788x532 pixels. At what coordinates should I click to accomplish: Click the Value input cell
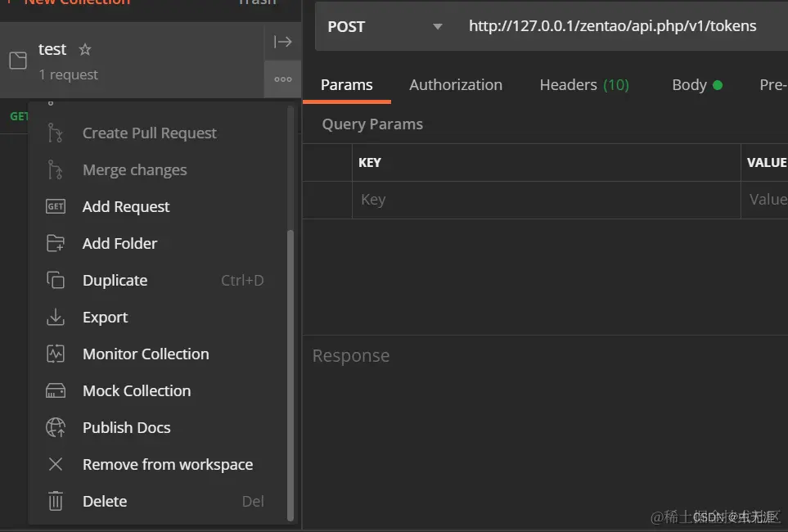pyautogui.click(x=765, y=200)
